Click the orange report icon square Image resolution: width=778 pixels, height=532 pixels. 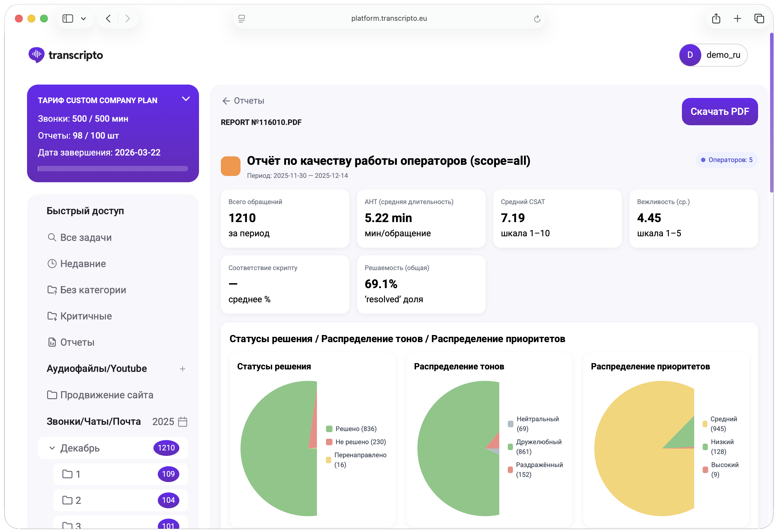click(x=230, y=166)
